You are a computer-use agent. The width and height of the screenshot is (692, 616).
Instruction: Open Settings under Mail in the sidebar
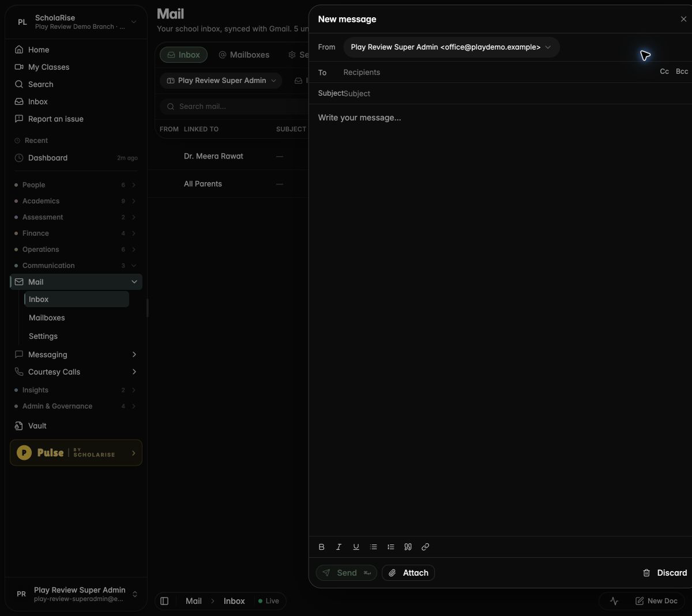77,336
